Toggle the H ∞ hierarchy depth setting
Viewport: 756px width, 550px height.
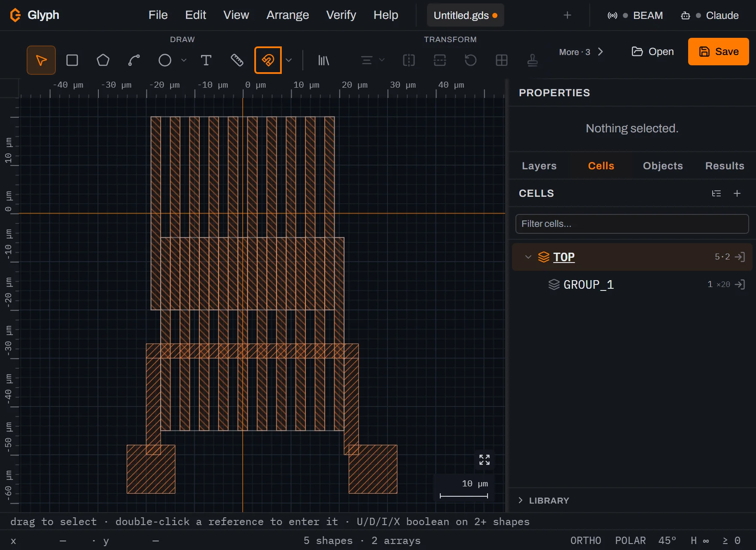click(x=700, y=541)
